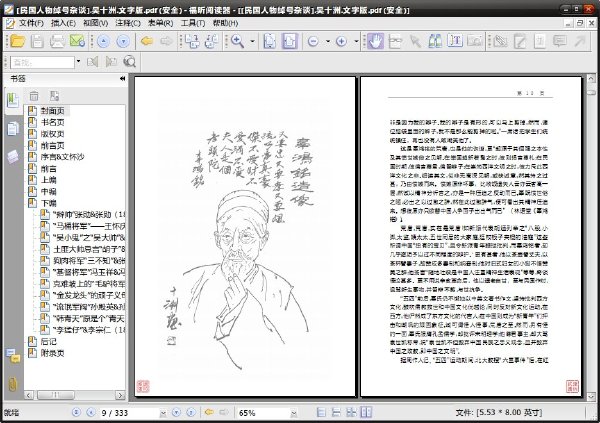
Task: Take a snapshot with the camera icon
Action: pos(475,41)
